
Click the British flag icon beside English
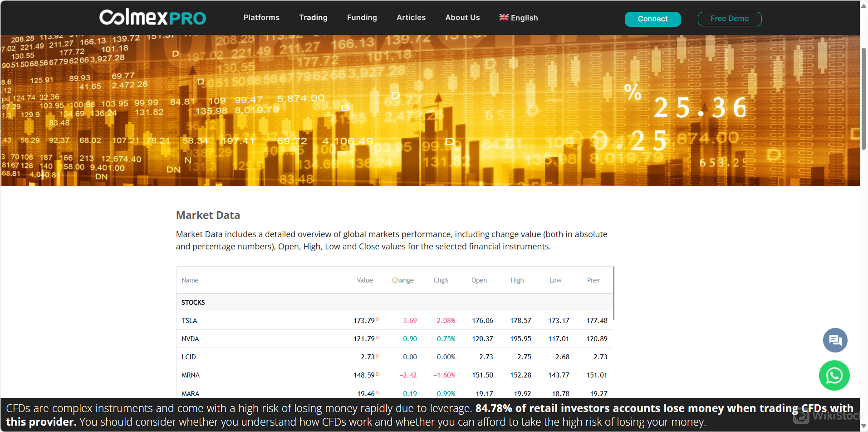504,17
